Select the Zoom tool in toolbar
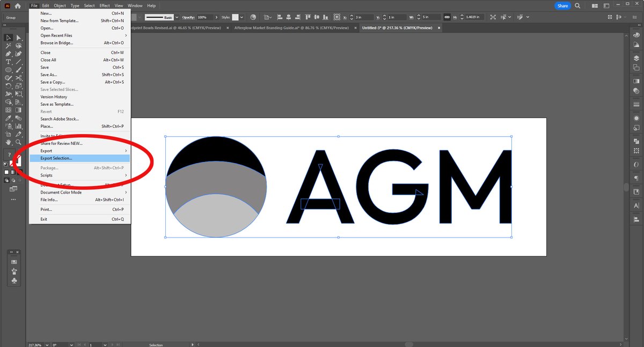The width and height of the screenshot is (644, 347). (18, 142)
